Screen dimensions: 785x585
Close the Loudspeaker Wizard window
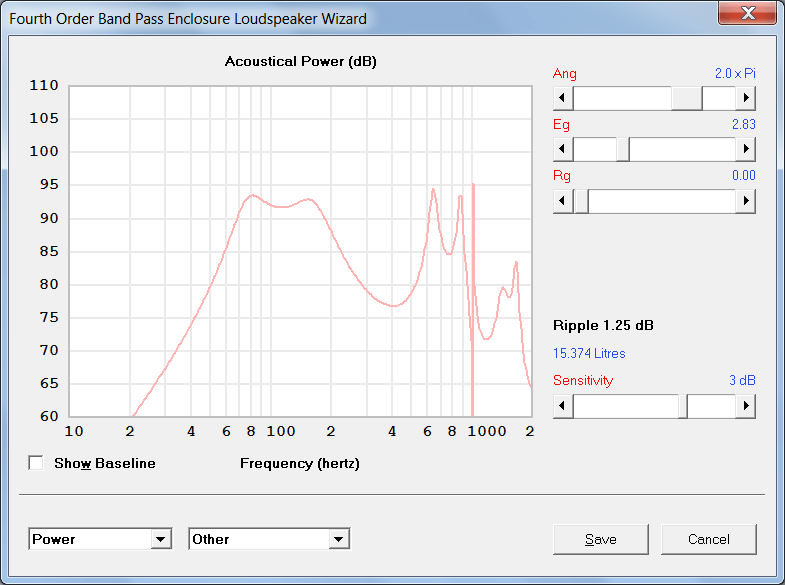tap(747, 13)
